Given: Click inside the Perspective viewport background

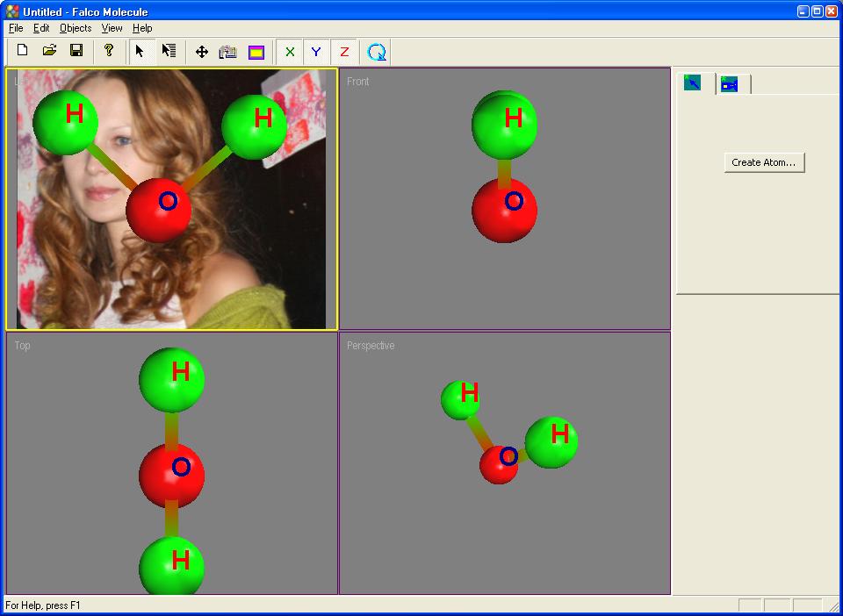Looking at the screenshot, I should 591,537.
